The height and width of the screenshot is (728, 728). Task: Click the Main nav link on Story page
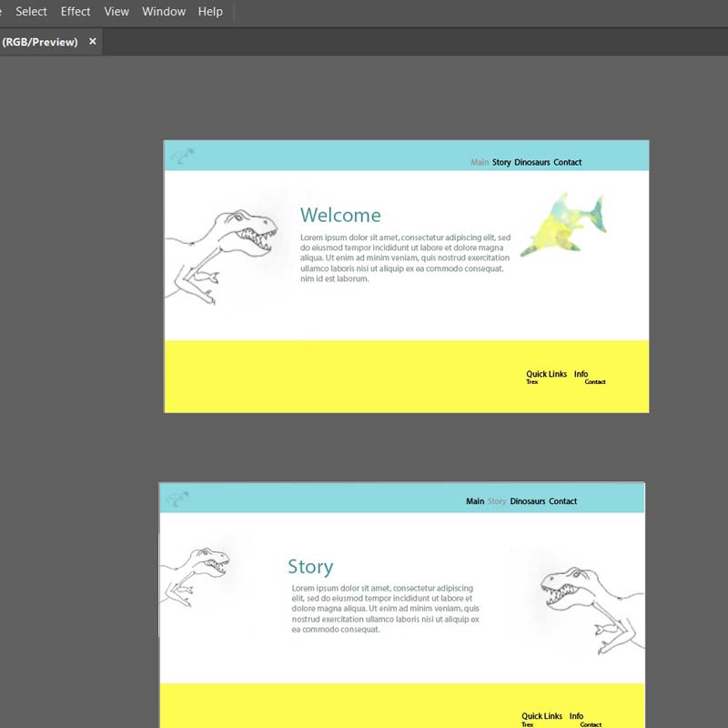point(475,501)
